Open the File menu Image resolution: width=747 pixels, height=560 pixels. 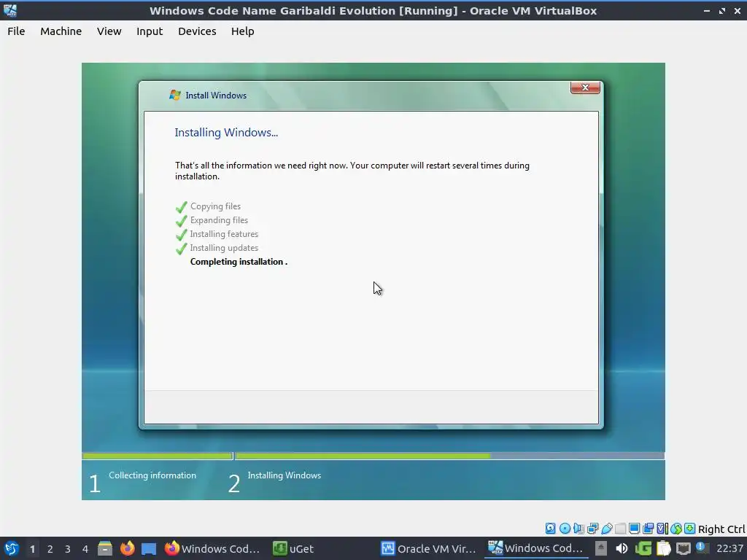(16, 31)
